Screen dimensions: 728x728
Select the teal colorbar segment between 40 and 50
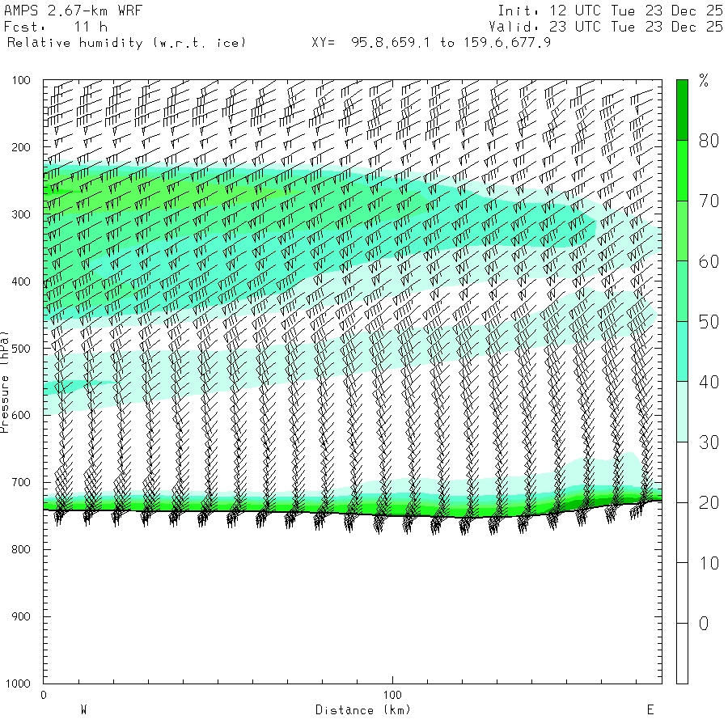pos(682,352)
